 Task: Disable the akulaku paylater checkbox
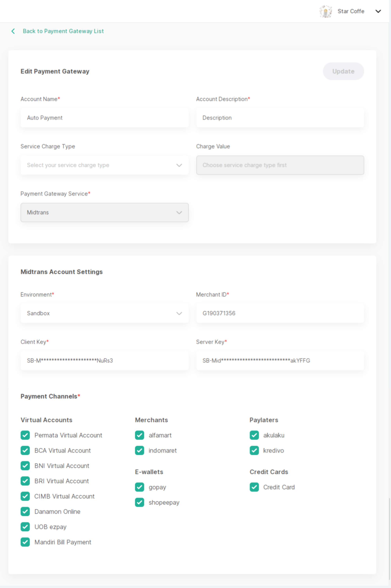[x=254, y=435]
